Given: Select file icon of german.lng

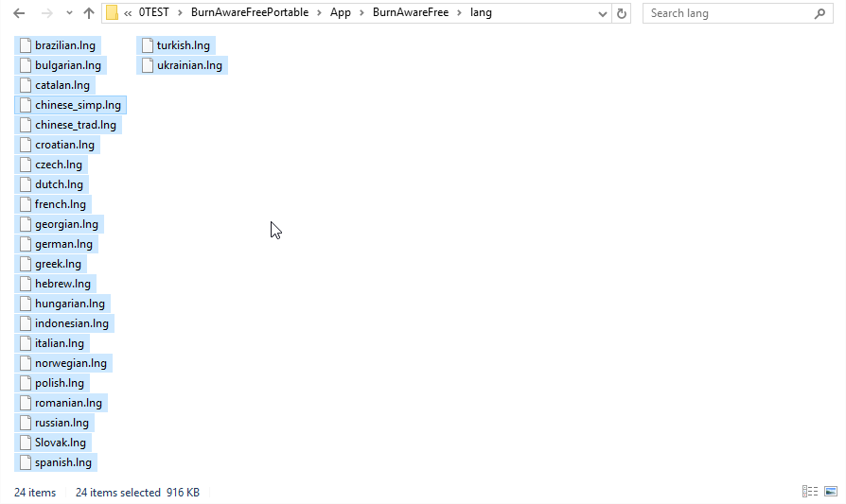Looking at the screenshot, I should [26, 244].
